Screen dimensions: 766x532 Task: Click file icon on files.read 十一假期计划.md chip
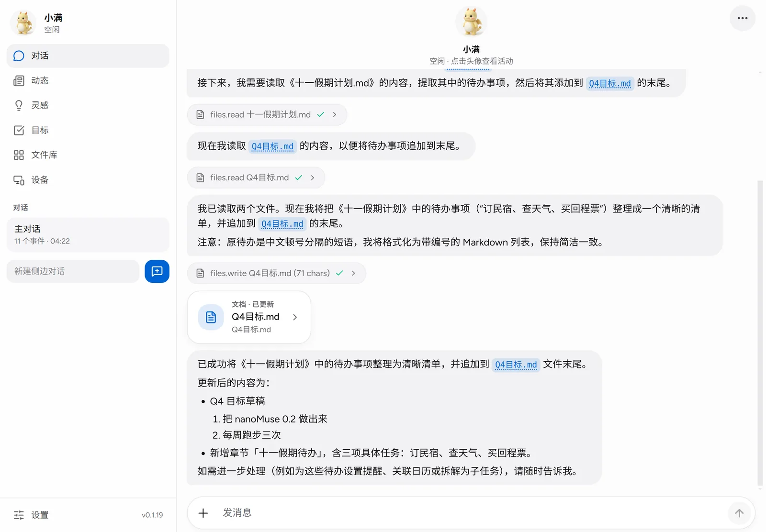[x=201, y=115]
